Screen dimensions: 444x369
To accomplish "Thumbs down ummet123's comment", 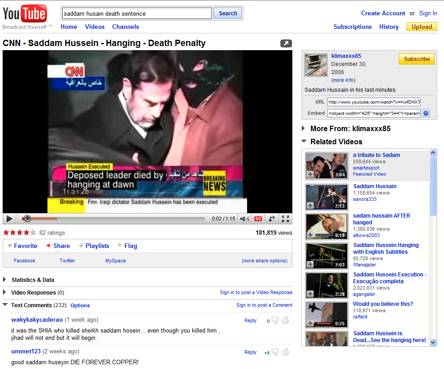I will 275,352.
